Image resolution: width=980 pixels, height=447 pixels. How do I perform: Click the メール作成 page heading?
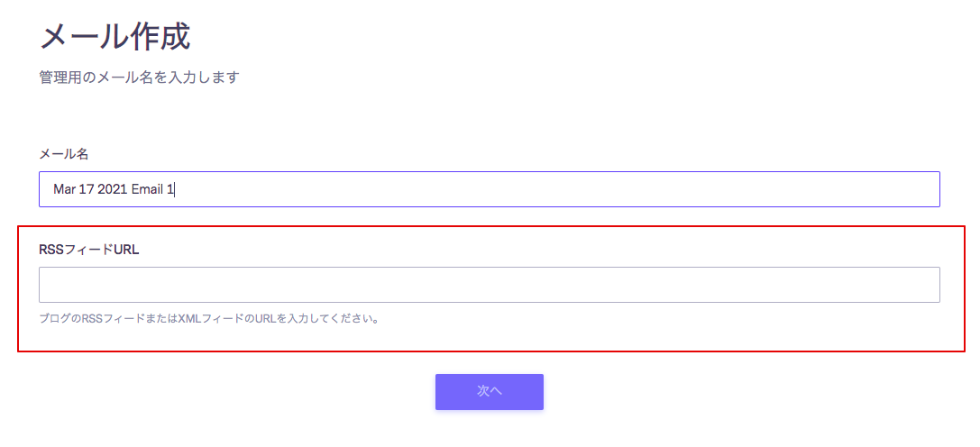pos(115,38)
